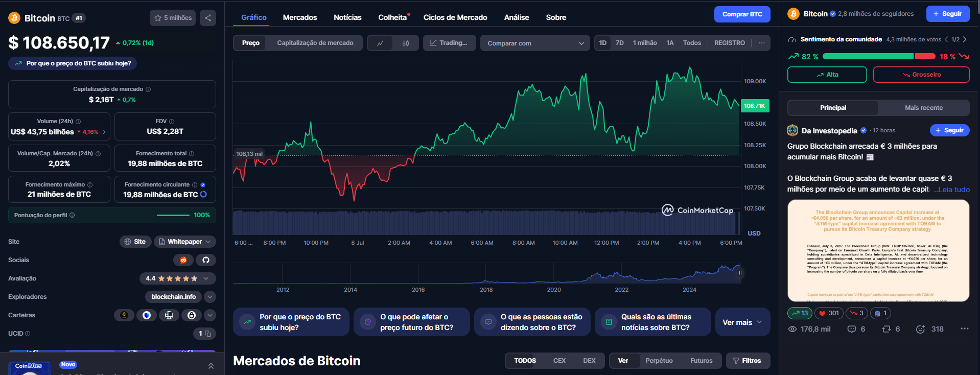980x375 pixels.
Task: Filter markets by CEX
Action: coord(559,361)
